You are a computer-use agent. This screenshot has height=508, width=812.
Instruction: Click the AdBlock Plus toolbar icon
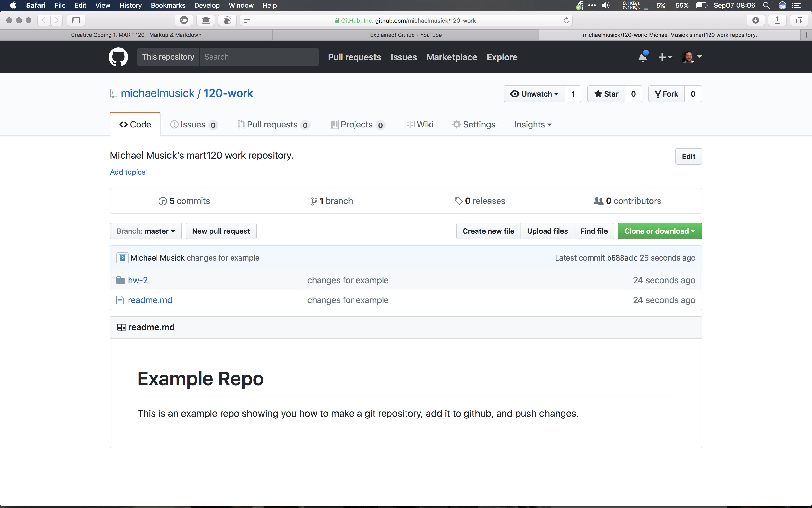click(184, 21)
